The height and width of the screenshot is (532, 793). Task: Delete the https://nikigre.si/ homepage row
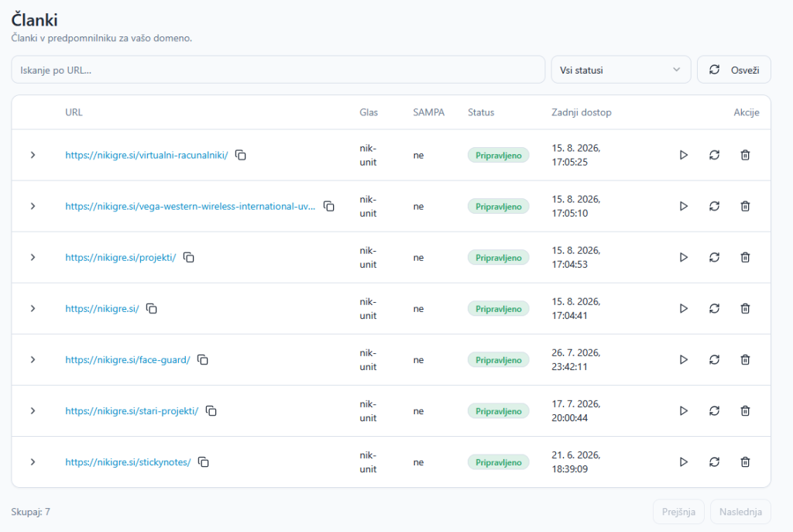click(x=745, y=308)
